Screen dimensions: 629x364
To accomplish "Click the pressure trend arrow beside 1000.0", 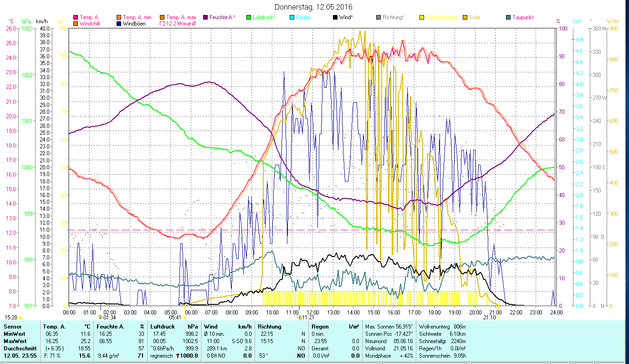I will click(x=176, y=355).
